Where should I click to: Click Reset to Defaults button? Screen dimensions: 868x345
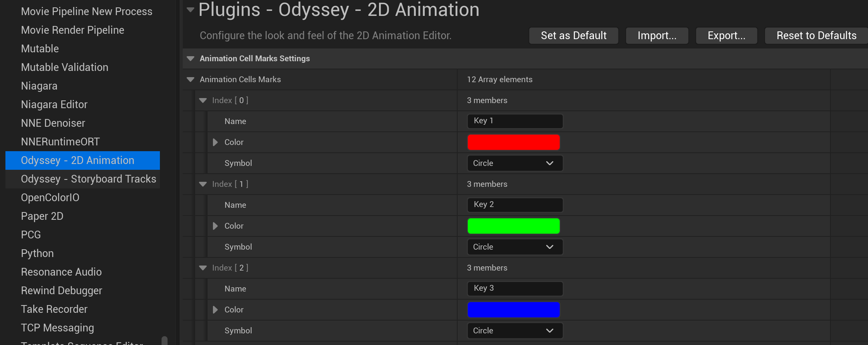click(817, 36)
